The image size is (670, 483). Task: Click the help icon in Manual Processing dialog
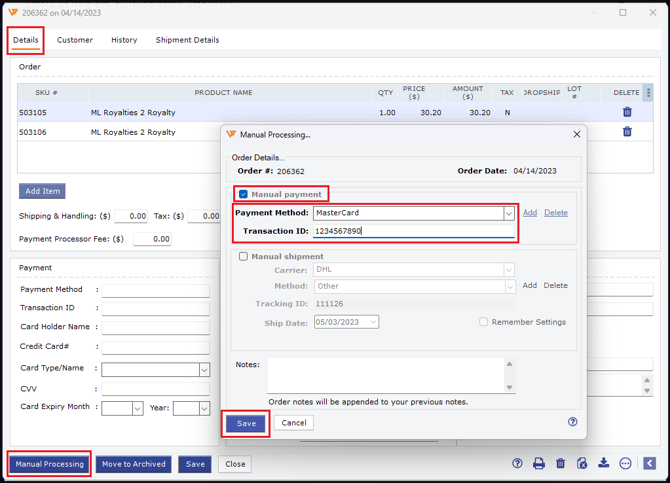point(573,422)
